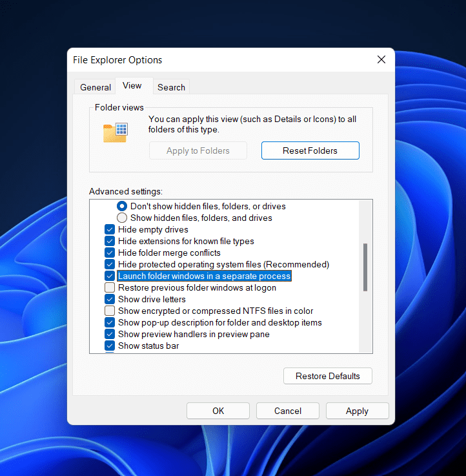Select Don't show hidden files radio option
This screenshot has height=476, width=466.
[x=122, y=206]
